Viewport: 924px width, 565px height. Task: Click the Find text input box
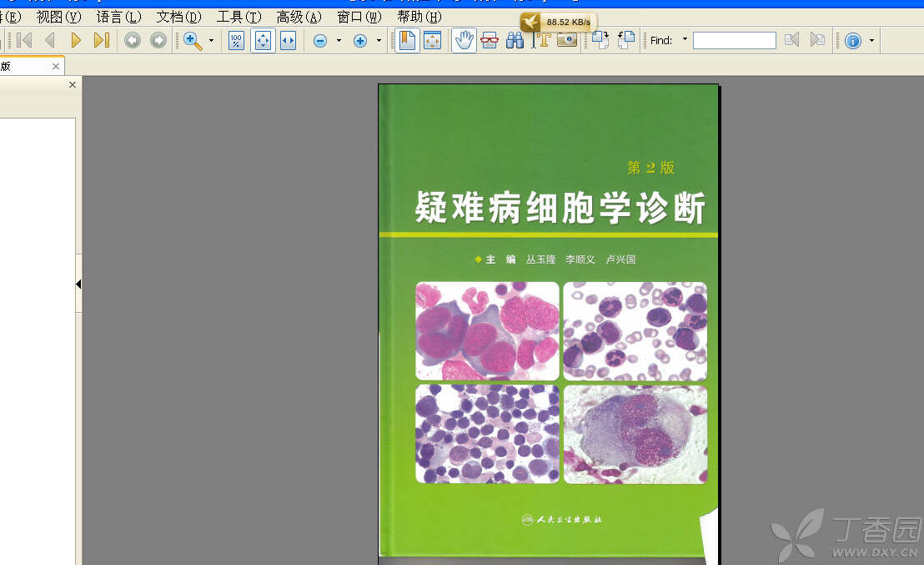[x=734, y=40]
